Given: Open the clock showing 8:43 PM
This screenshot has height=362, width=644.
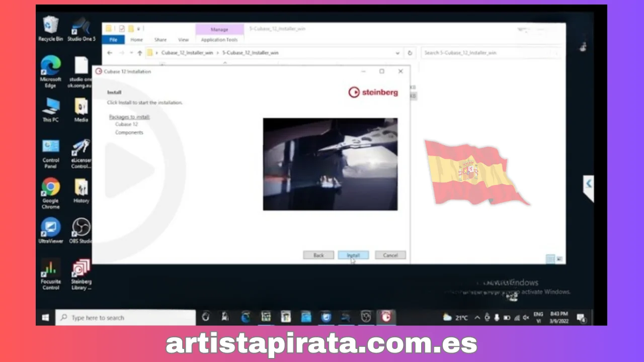Looking at the screenshot, I should click(x=559, y=317).
